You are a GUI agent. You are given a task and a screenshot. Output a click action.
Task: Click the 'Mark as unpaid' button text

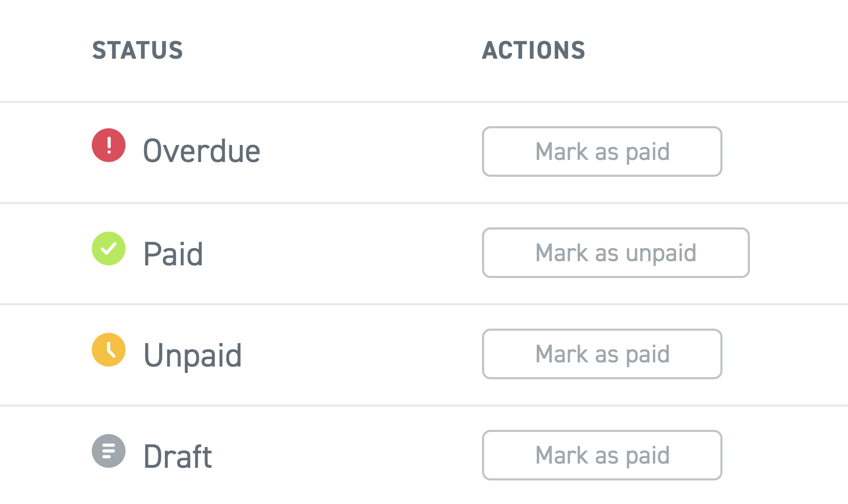616,253
